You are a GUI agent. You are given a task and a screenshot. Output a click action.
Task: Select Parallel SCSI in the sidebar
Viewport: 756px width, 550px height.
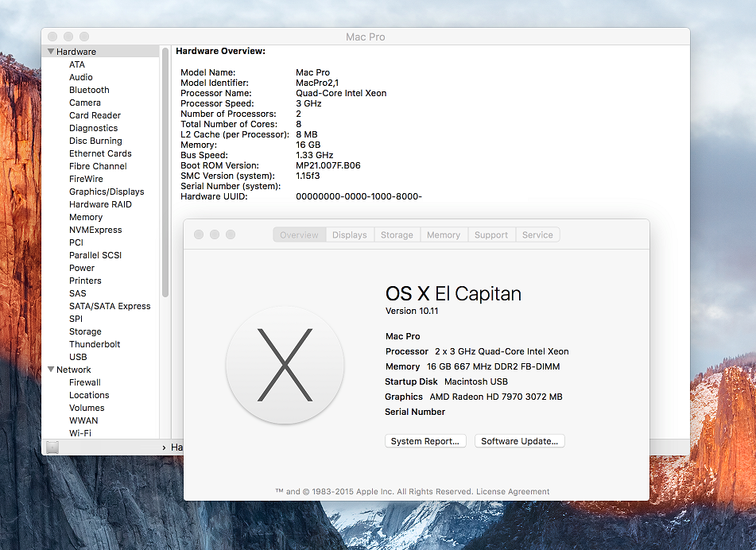click(95, 255)
